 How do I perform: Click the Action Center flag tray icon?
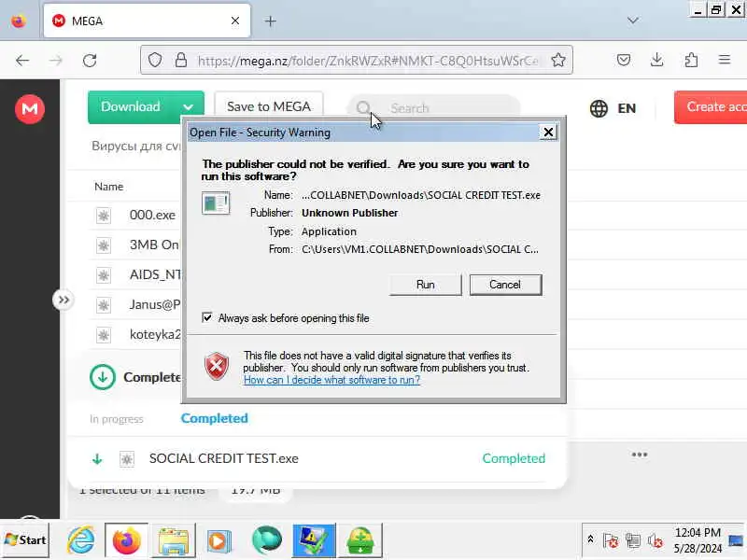tap(611, 540)
